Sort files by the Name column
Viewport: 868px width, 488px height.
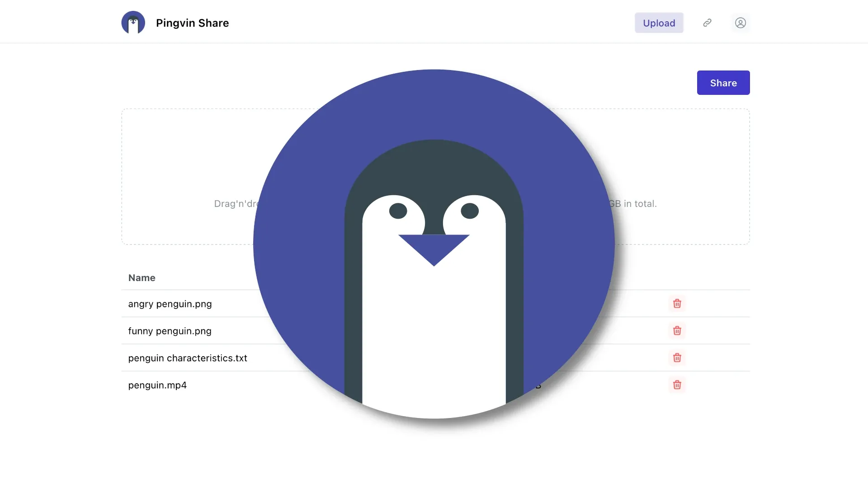[x=142, y=277]
